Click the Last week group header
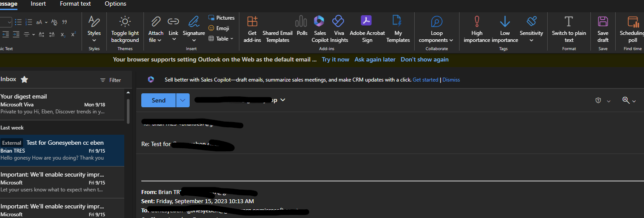The width and height of the screenshot is (644, 218). click(x=12, y=128)
